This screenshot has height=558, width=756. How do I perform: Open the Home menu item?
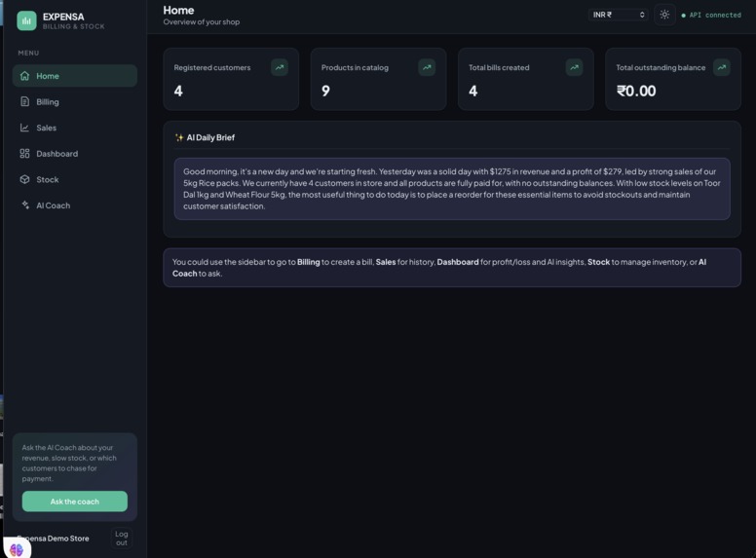click(x=75, y=76)
